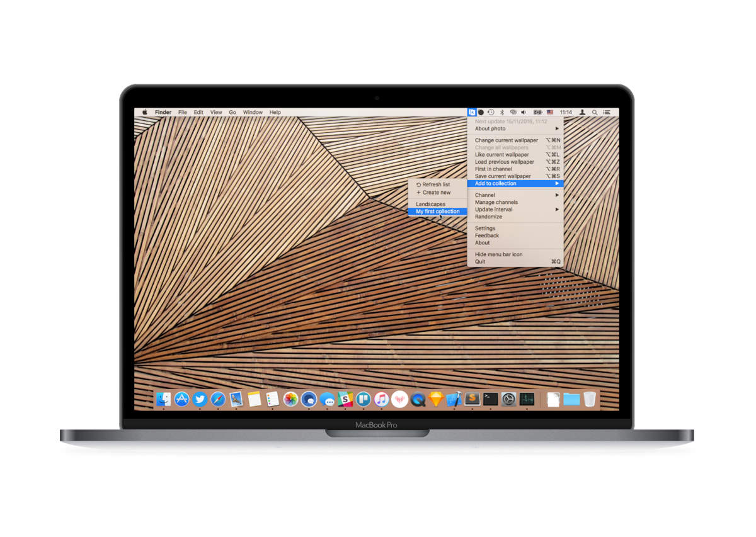Open Sublime Text in Dock
756x537 pixels.
click(472, 399)
